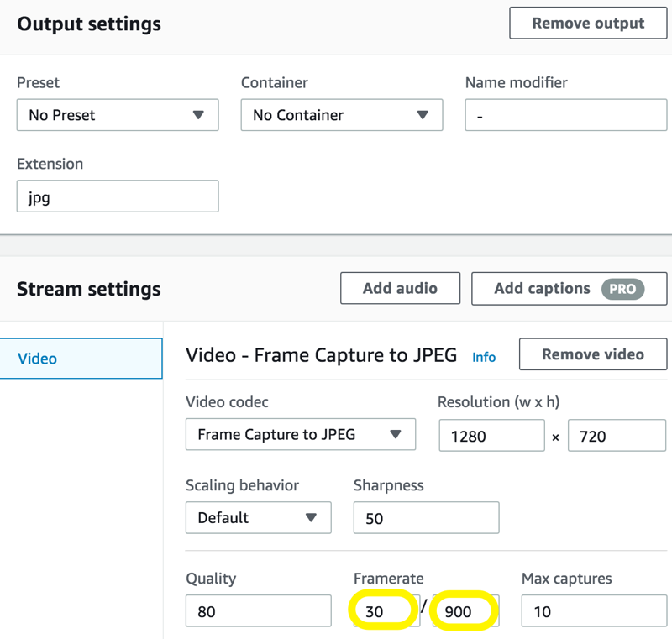Click the Remove video button
This screenshot has width=672, height=639.
pos(593,354)
